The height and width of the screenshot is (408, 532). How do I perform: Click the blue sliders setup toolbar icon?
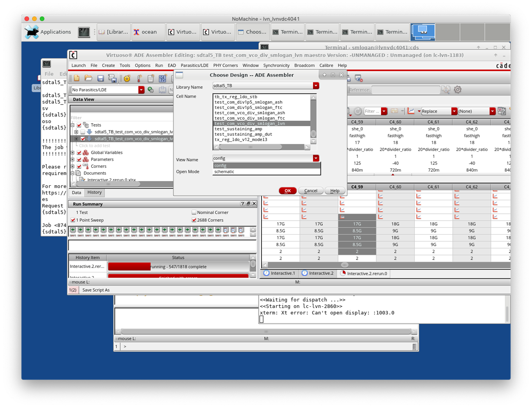(162, 79)
